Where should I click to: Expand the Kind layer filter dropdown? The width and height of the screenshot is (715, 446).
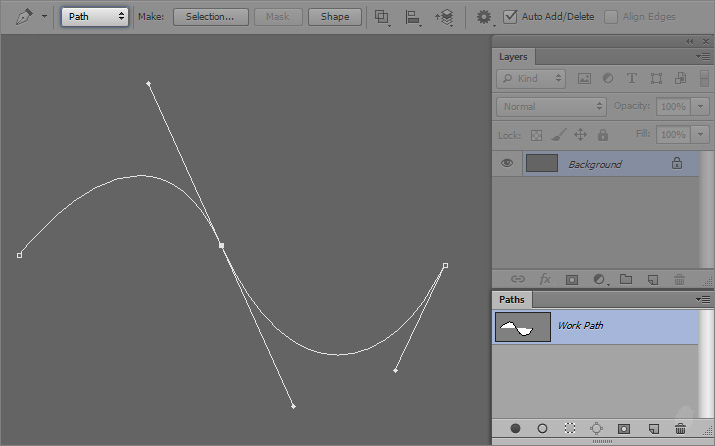[532, 78]
